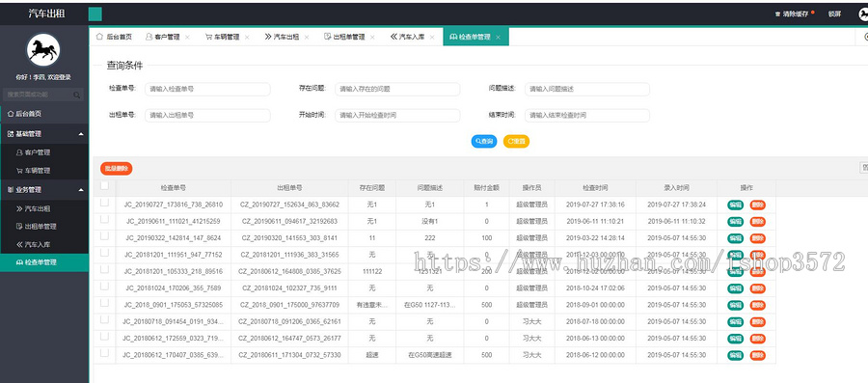Check the row JC_20190611_111021_41215259
Screen dimensions: 868x383
point(104,220)
